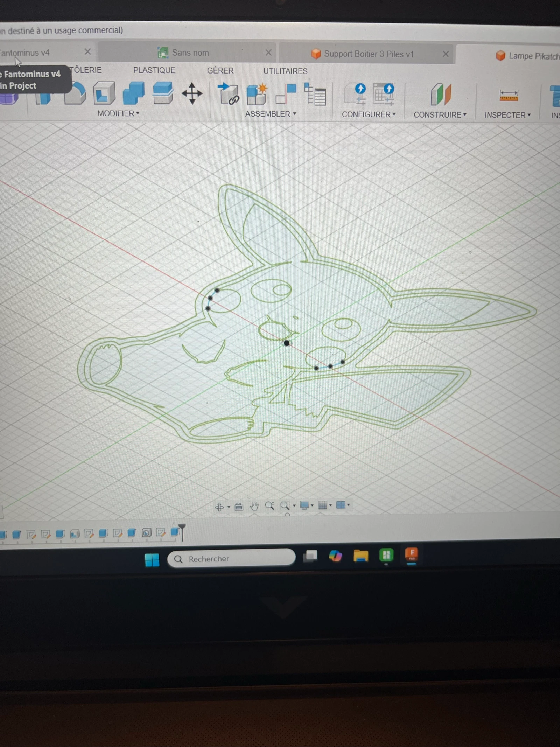Click the Viewports layout icon
Screen dimensions: 560x747
click(341, 504)
